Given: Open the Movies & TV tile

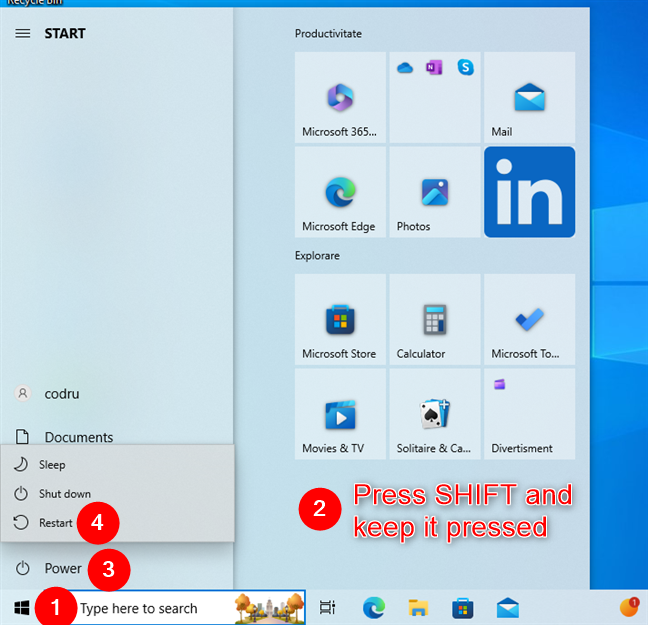Looking at the screenshot, I should [x=340, y=414].
